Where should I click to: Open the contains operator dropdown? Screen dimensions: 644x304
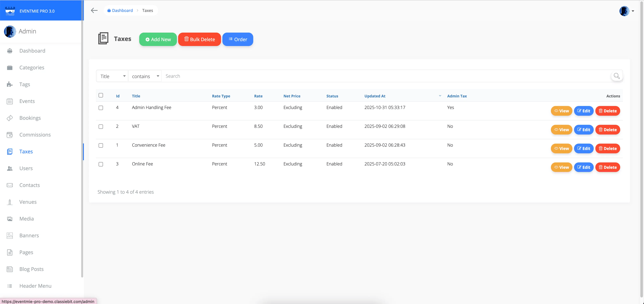[145, 76]
